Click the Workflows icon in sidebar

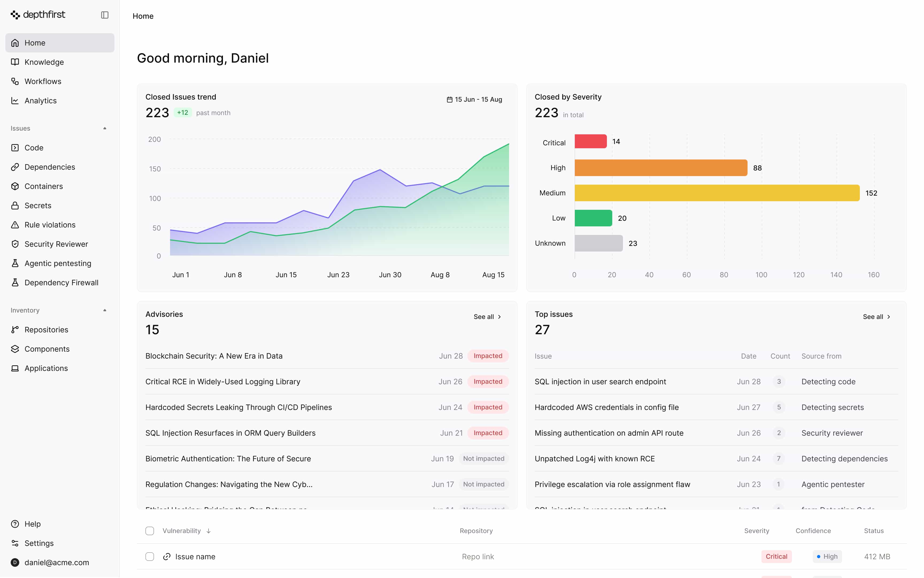[15, 81]
